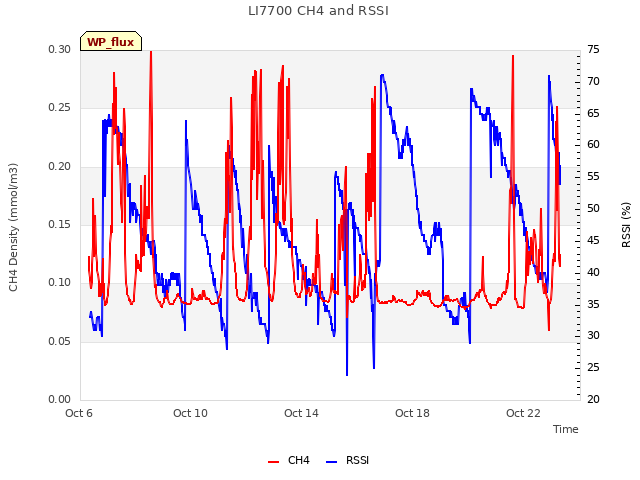Click the 0.05 left axis value

pyautogui.click(x=60, y=341)
